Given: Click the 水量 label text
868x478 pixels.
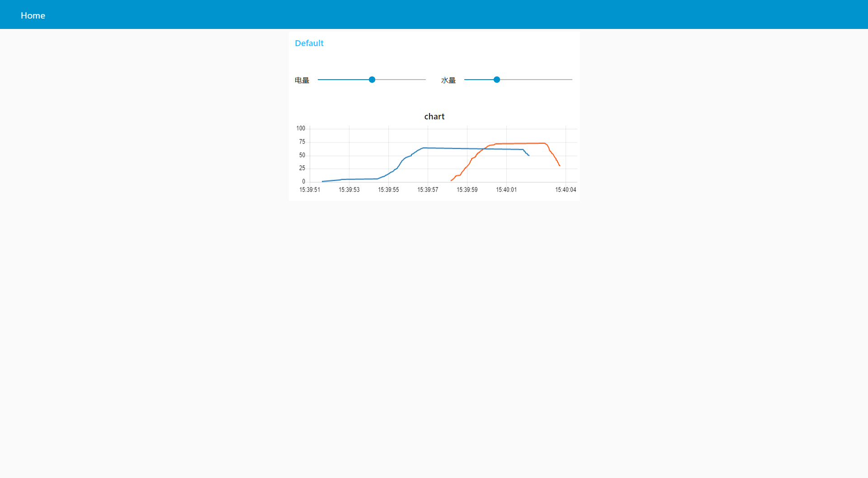Looking at the screenshot, I should (448, 80).
